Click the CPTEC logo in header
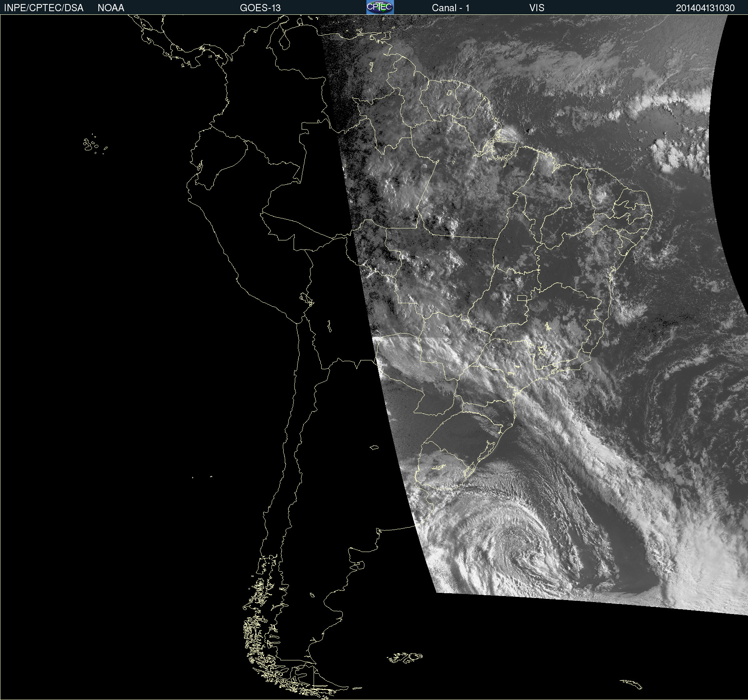The width and height of the screenshot is (748, 700). tap(380, 7)
